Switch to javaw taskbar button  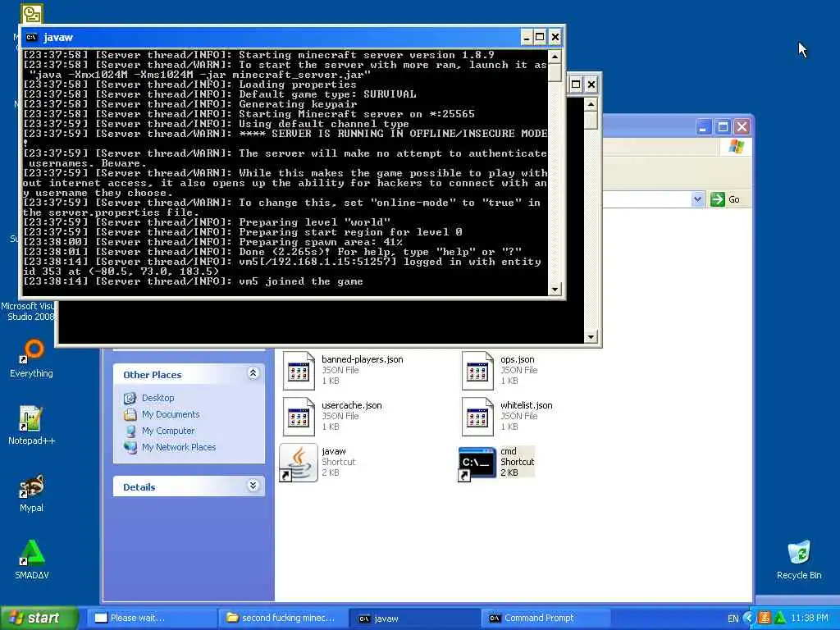pyautogui.click(x=414, y=619)
